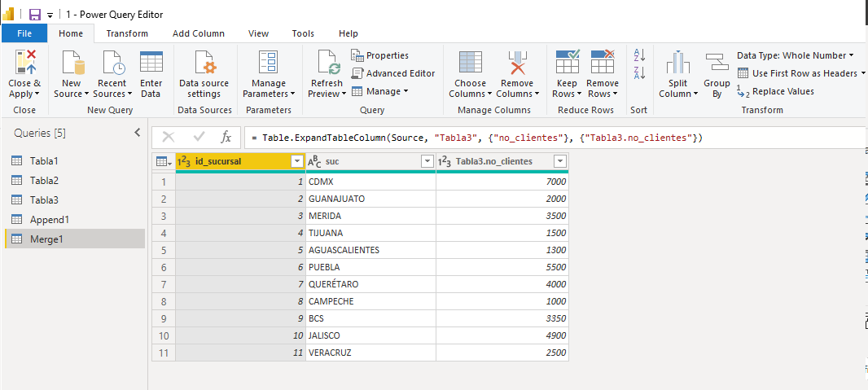Screen dimensions: 868x390
Task: Open Data source settings
Action: [204, 64]
